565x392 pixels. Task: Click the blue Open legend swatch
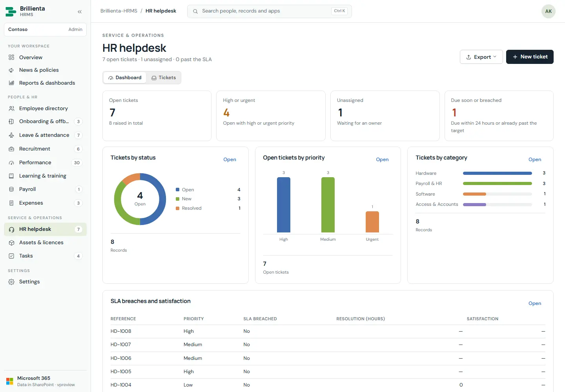(177, 190)
